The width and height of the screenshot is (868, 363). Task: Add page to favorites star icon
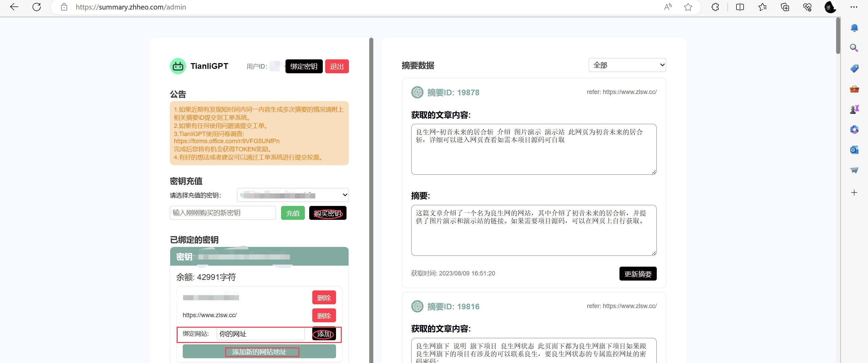coord(688,7)
